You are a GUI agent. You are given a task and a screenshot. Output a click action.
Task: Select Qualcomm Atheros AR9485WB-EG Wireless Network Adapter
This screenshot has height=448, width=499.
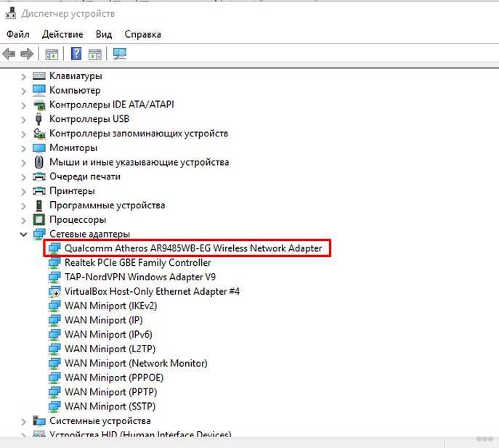coord(193,248)
